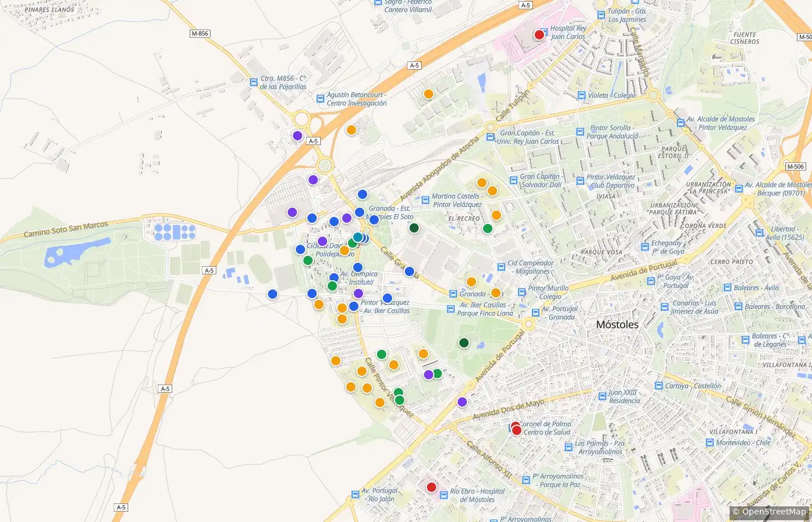The height and width of the screenshot is (522, 812).
Task: Open the Las Palmas - Pza. Arroyomolinos stop icon
Action: click(x=568, y=447)
